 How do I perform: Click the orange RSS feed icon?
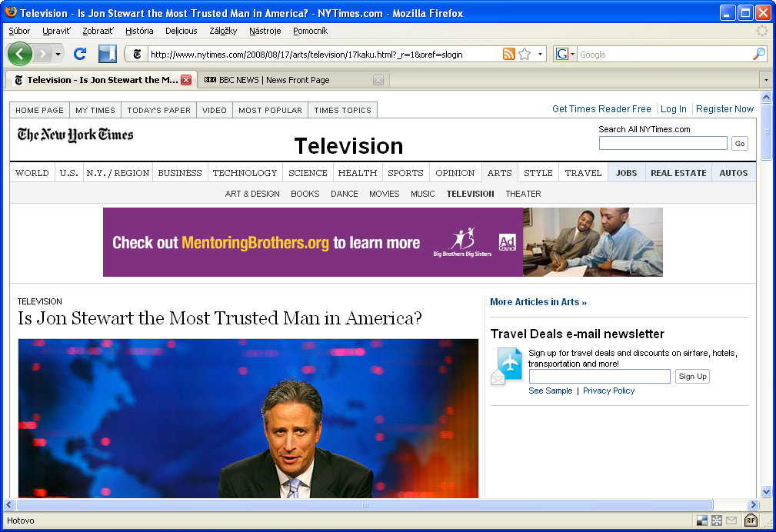tap(509, 54)
